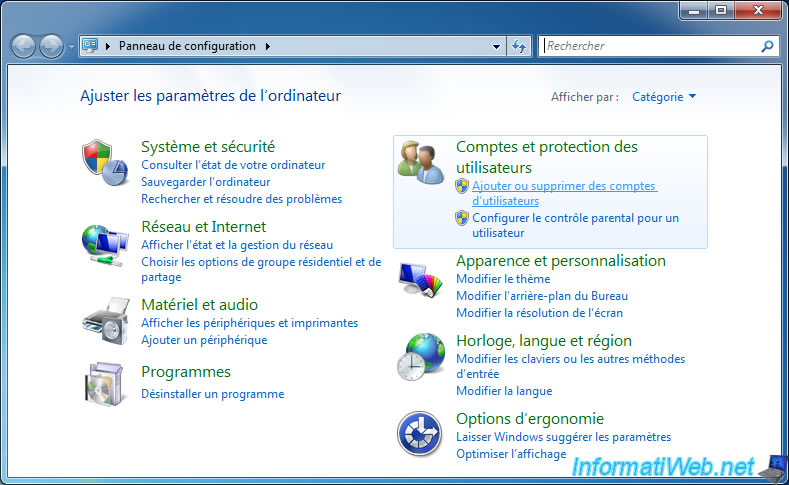This screenshot has height=485, width=789.
Task: Open Afficher l'état et la gestion du réseau
Action: click(237, 245)
